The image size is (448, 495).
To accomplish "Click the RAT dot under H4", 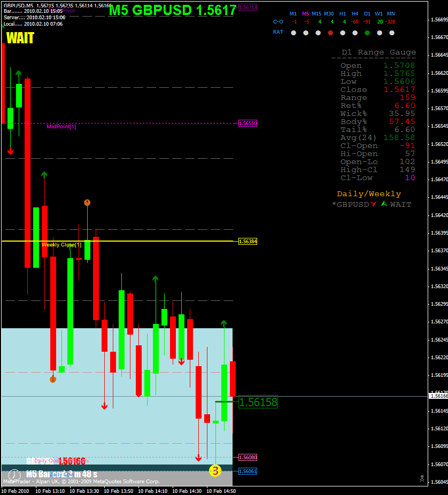I will click(355, 33).
